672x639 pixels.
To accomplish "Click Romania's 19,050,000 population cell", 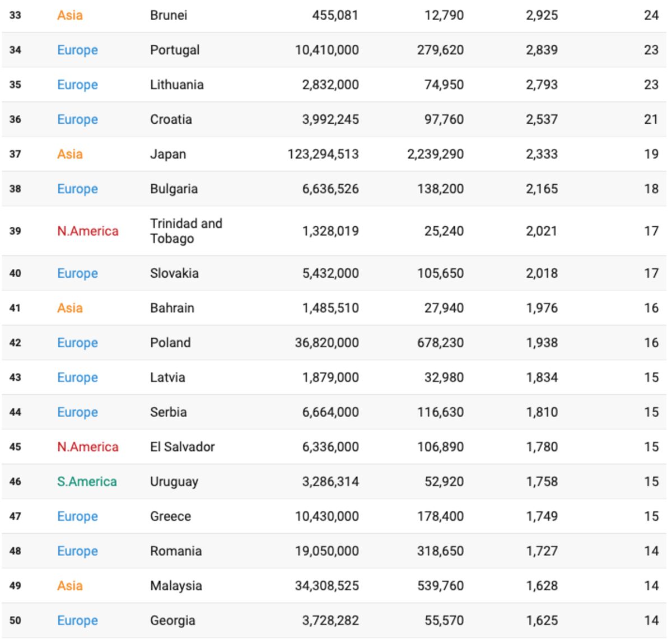I will 327,551.
